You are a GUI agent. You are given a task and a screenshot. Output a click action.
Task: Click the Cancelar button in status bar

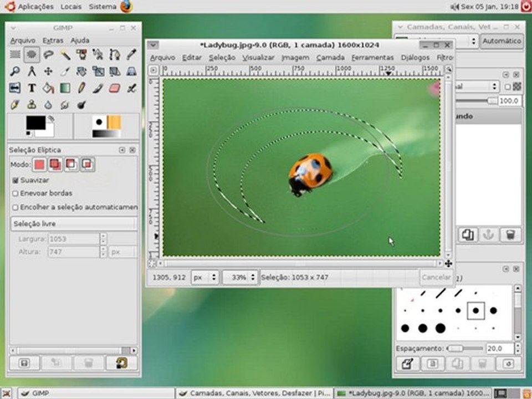(436, 278)
